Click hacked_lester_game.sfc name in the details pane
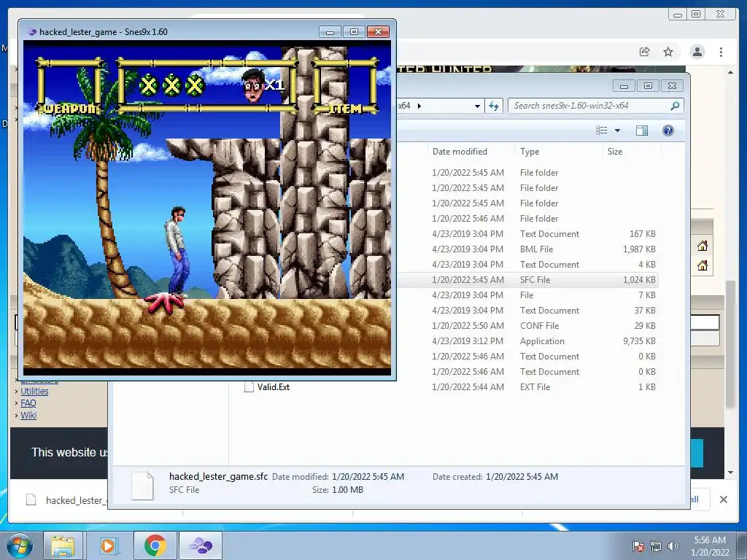 pyautogui.click(x=218, y=476)
